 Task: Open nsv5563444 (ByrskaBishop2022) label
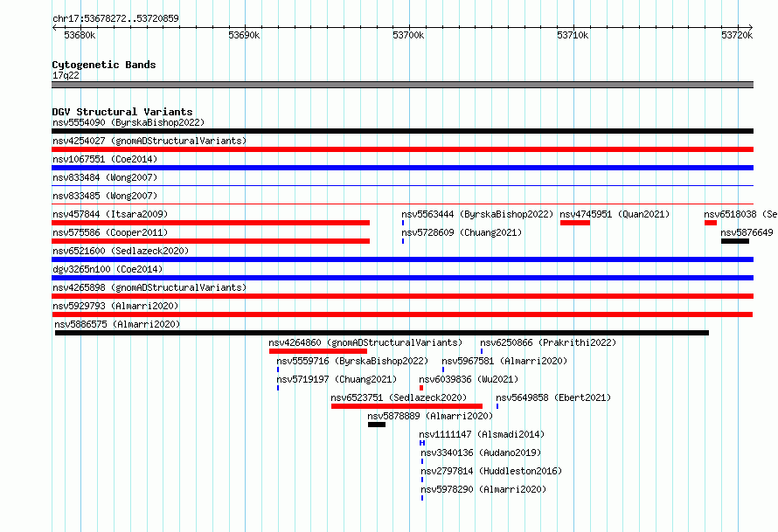click(477, 214)
